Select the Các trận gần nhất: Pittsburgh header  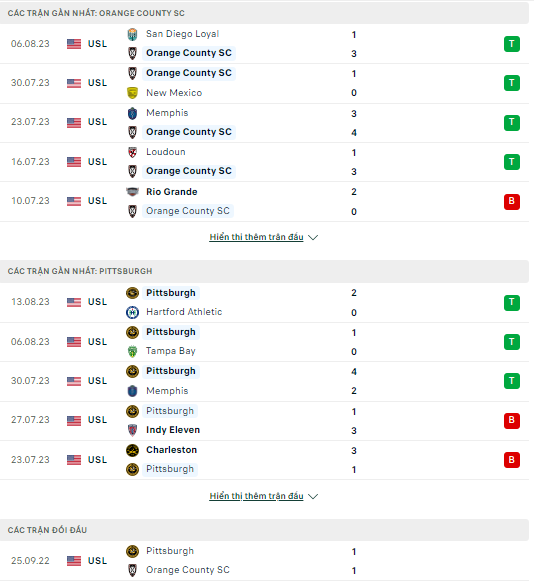point(264,271)
